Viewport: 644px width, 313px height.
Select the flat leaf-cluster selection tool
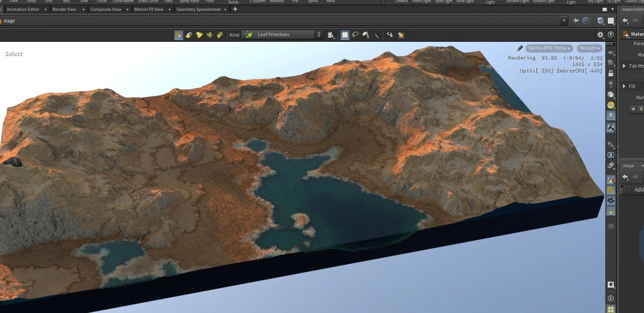[x=209, y=35]
